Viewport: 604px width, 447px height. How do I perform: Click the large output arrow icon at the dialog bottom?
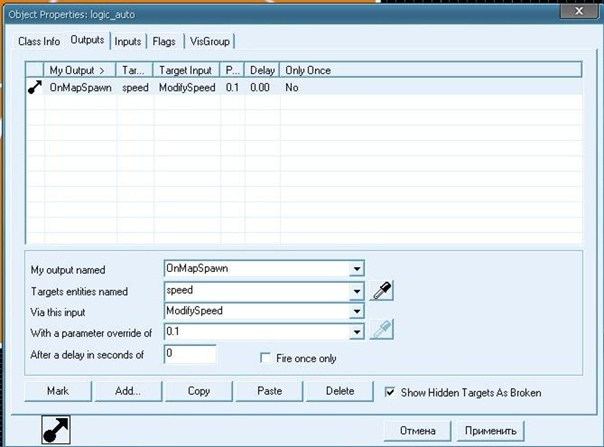coord(56,429)
